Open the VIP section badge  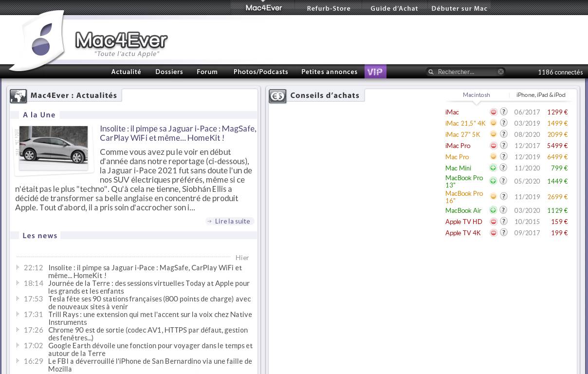375,72
